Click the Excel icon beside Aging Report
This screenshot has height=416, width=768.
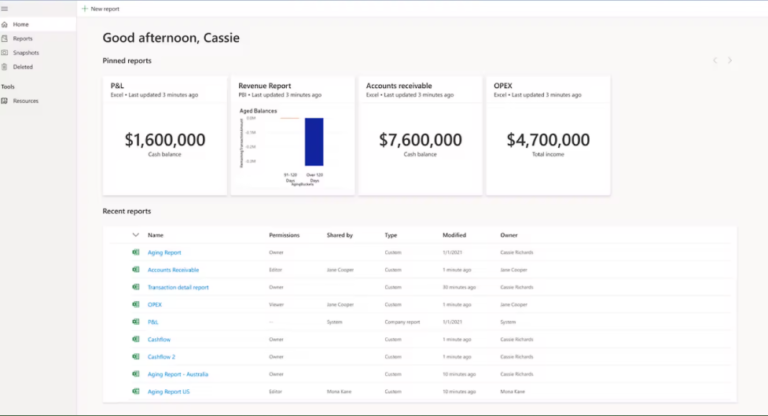coord(135,253)
